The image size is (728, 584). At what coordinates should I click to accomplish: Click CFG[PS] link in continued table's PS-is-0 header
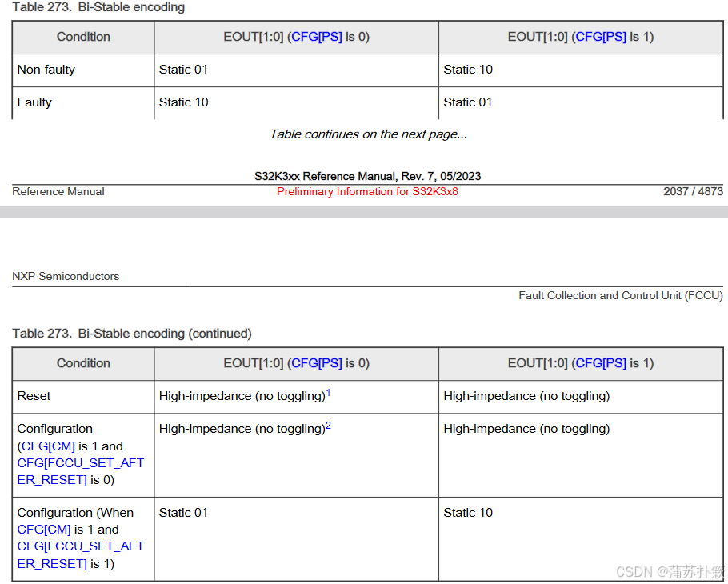317,363
